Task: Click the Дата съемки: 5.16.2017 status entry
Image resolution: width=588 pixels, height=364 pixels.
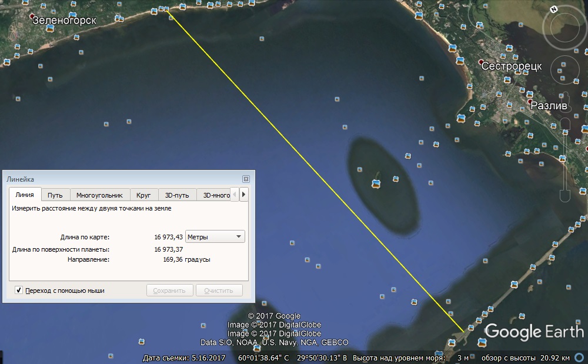Action: [184, 358]
